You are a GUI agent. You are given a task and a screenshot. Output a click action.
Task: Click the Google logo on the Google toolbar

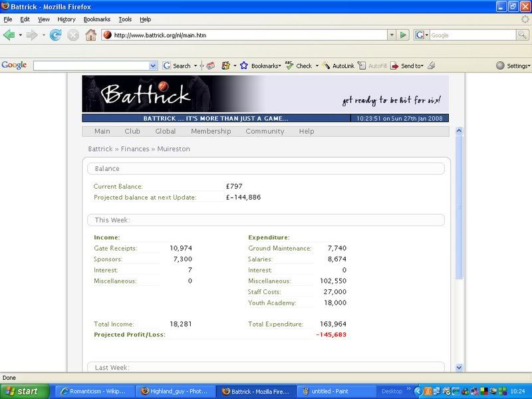[x=14, y=65]
